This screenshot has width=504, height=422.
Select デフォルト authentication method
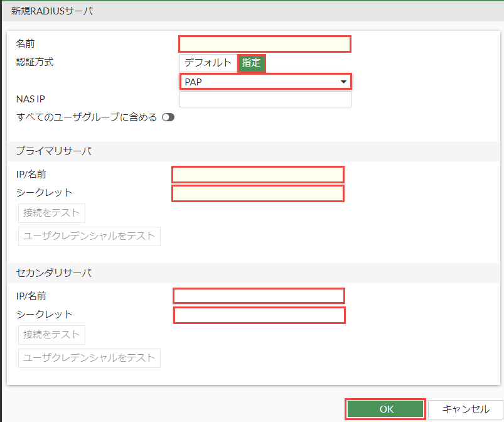(208, 63)
